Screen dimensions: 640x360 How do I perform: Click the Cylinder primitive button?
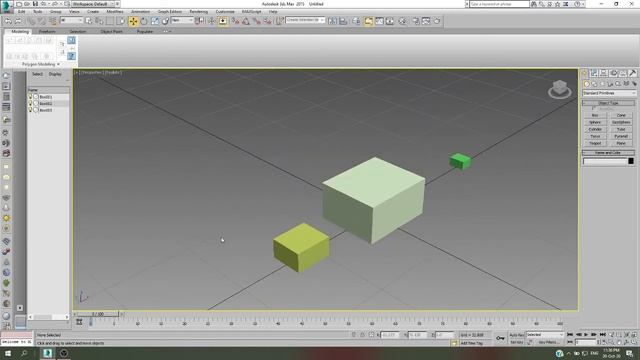point(595,129)
